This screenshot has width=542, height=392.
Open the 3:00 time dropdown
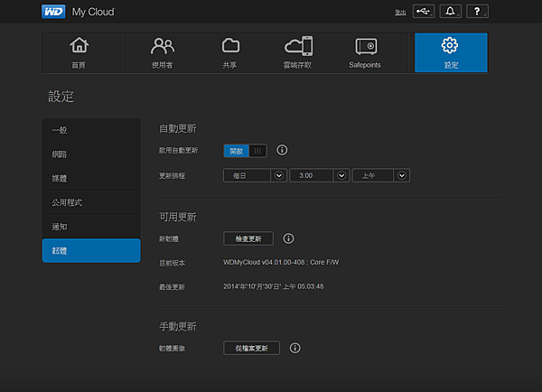click(x=320, y=175)
